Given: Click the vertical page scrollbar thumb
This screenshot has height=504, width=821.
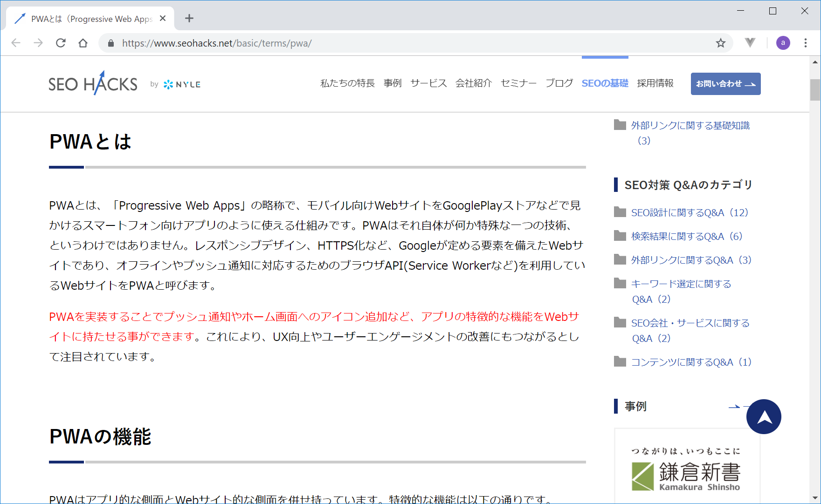Looking at the screenshot, I should click(815, 90).
